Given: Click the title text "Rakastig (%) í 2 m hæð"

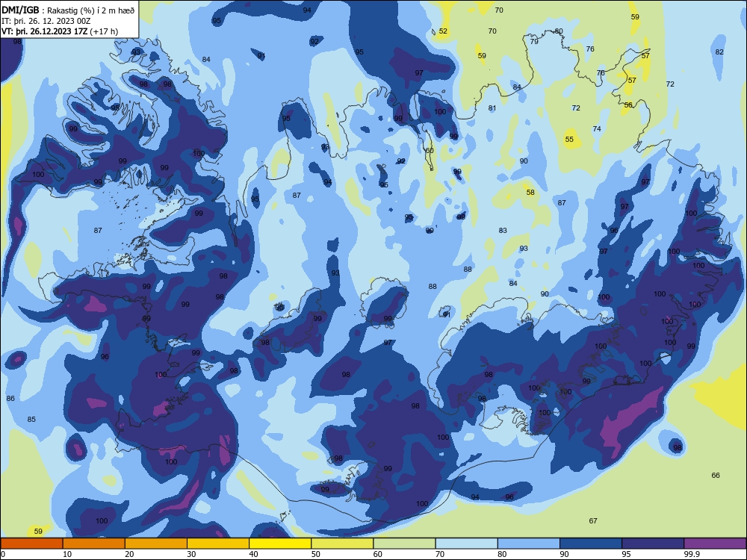Looking at the screenshot, I should point(90,10).
